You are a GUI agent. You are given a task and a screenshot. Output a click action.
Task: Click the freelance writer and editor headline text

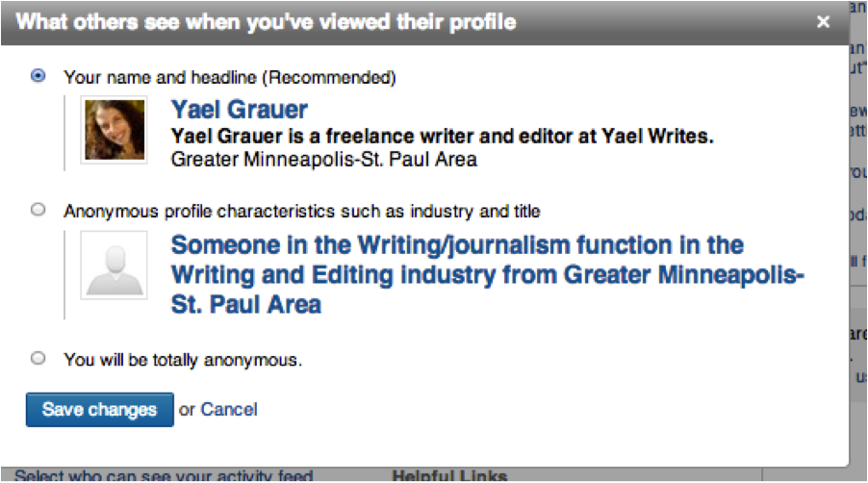coord(442,137)
